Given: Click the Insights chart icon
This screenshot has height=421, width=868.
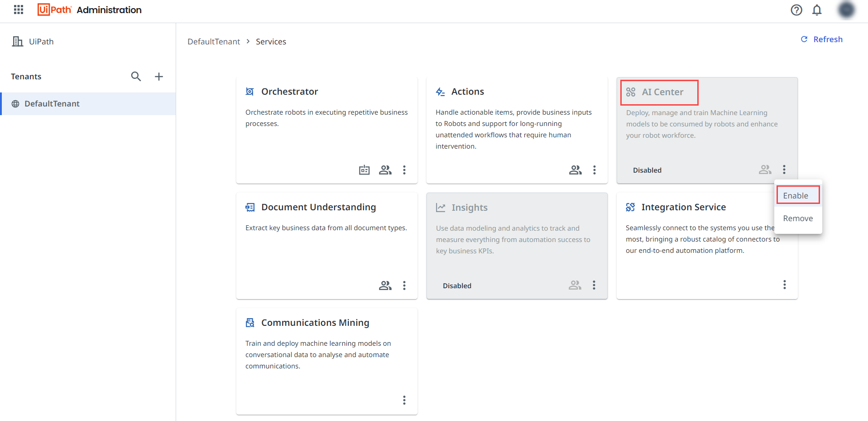Looking at the screenshot, I should point(441,208).
